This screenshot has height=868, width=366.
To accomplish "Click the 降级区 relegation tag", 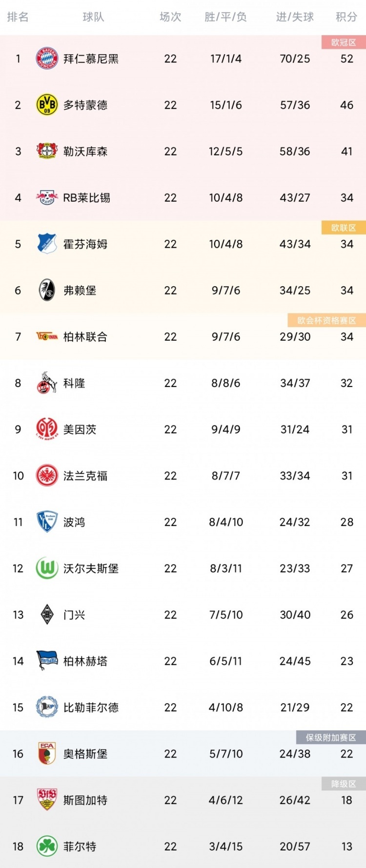I will [x=344, y=784].
